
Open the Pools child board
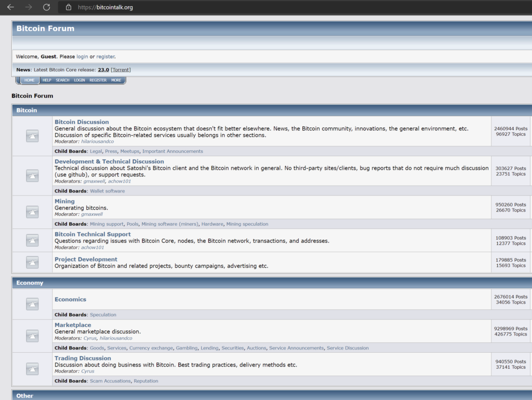pos(132,224)
